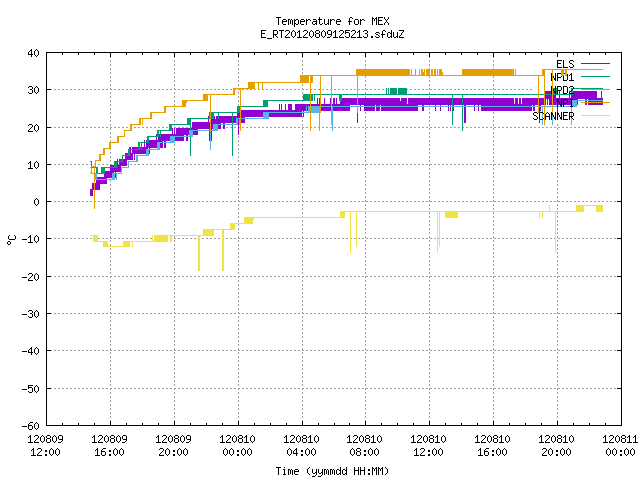Click the x-axis tick label 120809 20:00

(173, 446)
